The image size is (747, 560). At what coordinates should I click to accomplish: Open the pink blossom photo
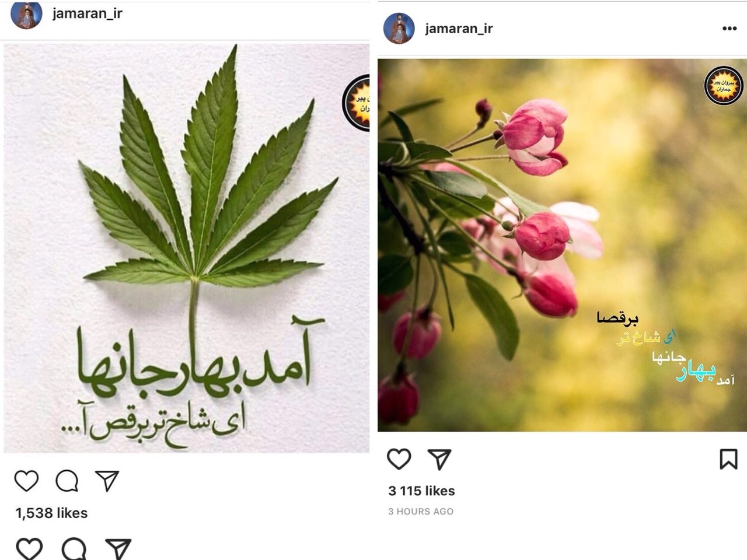click(562, 245)
